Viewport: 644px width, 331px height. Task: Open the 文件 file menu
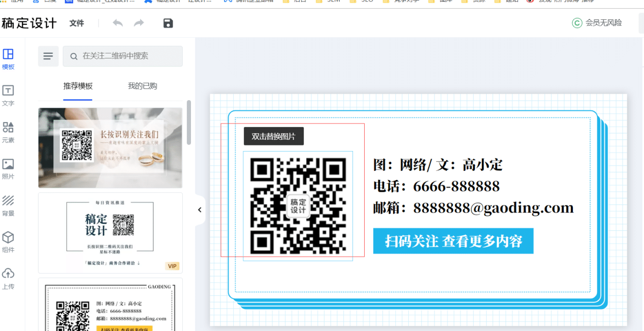point(77,23)
